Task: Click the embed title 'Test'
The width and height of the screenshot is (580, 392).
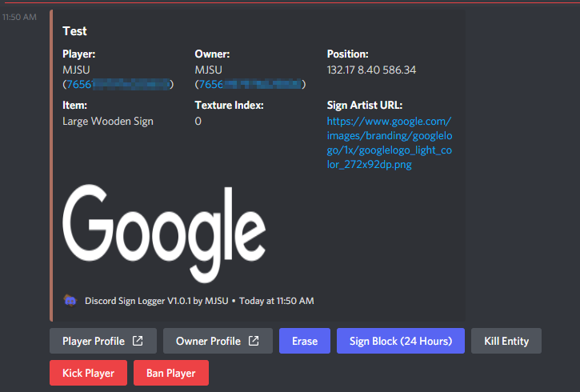Action: (74, 31)
